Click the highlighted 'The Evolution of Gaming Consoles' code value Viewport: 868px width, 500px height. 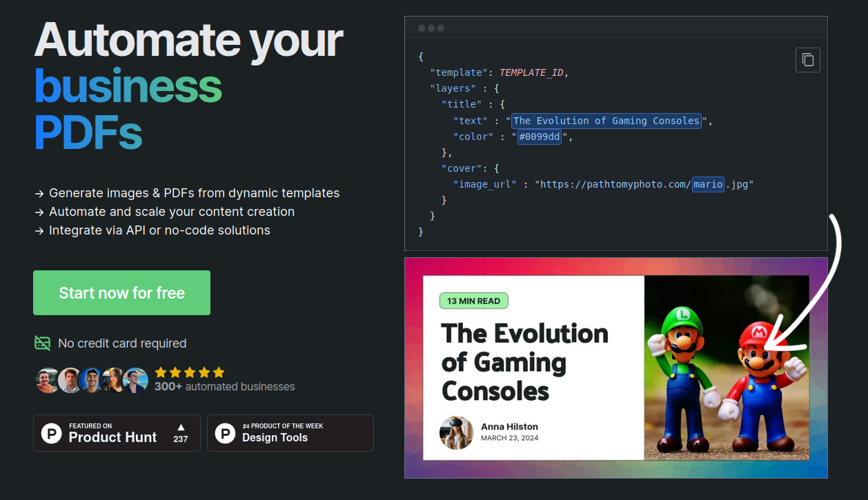606,121
